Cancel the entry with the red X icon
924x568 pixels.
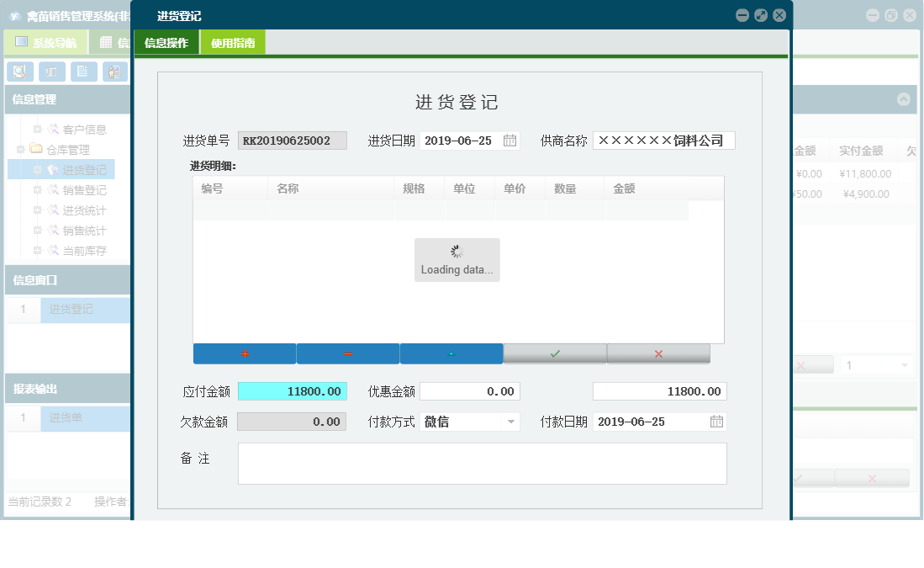658,353
